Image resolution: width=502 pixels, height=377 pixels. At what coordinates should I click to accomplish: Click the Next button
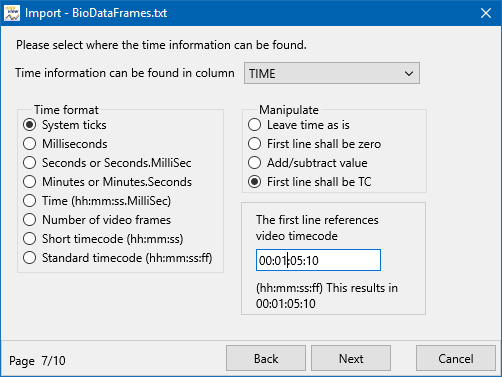(351, 358)
